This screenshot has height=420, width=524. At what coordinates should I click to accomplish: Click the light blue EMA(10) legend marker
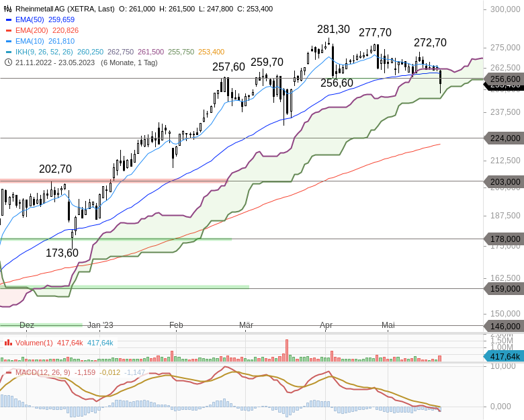click(x=8, y=41)
